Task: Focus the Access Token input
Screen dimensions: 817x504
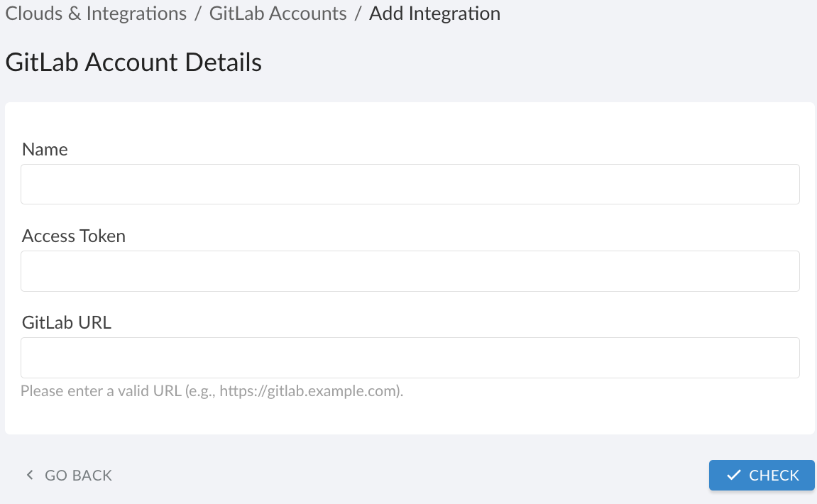Action: pyautogui.click(x=409, y=270)
